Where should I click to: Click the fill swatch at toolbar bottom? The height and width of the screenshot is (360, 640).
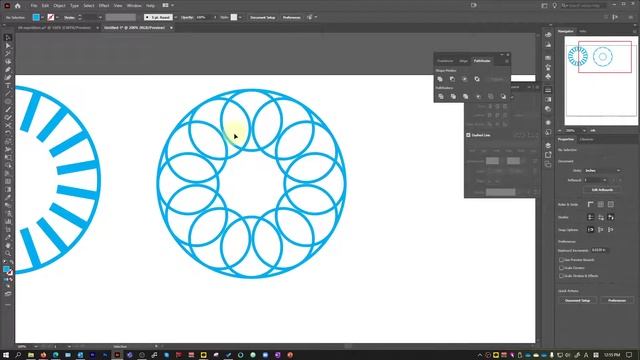coord(6,269)
